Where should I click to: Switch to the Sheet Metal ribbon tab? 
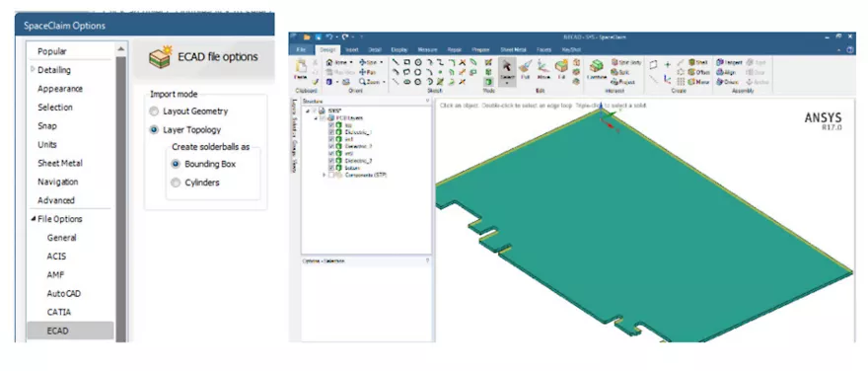513,50
